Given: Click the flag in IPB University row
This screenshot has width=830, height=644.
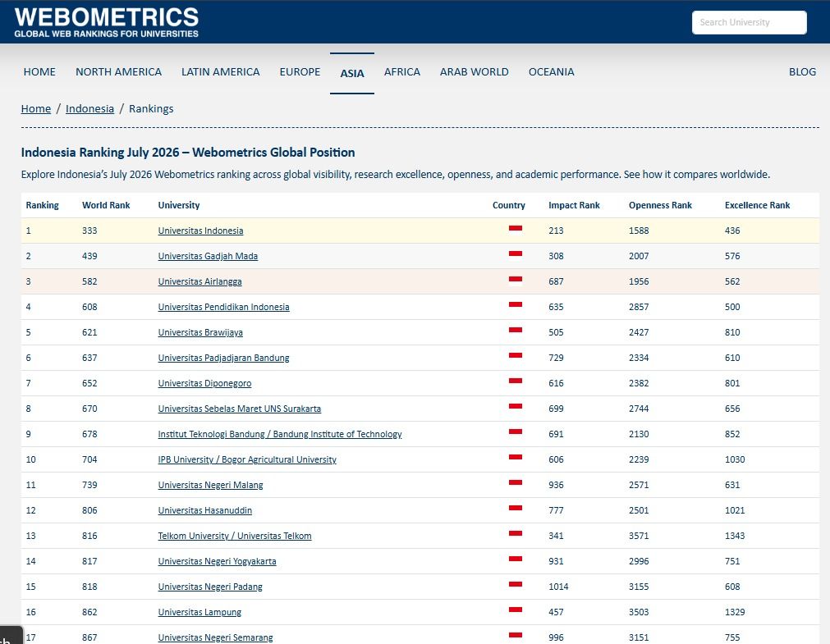Looking at the screenshot, I should [516, 459].
